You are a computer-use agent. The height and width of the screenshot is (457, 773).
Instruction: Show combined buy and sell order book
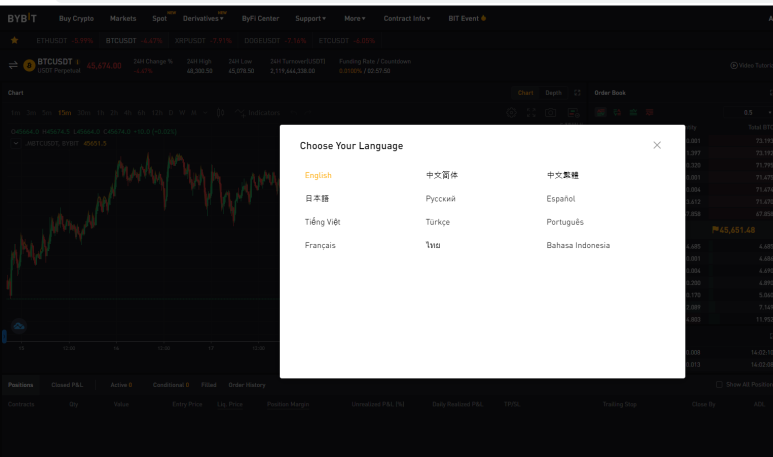pos(600,112)
